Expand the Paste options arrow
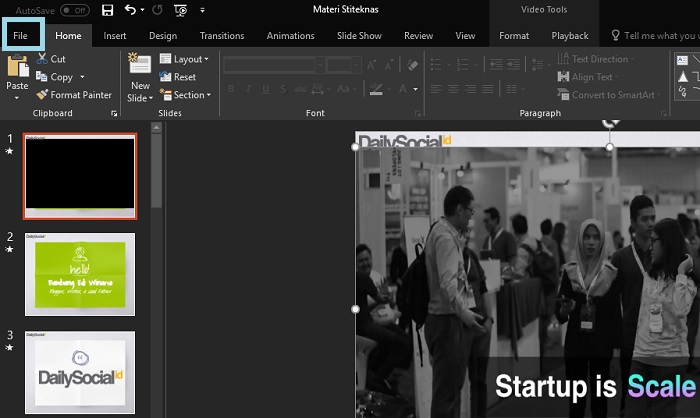 (17, 98)
